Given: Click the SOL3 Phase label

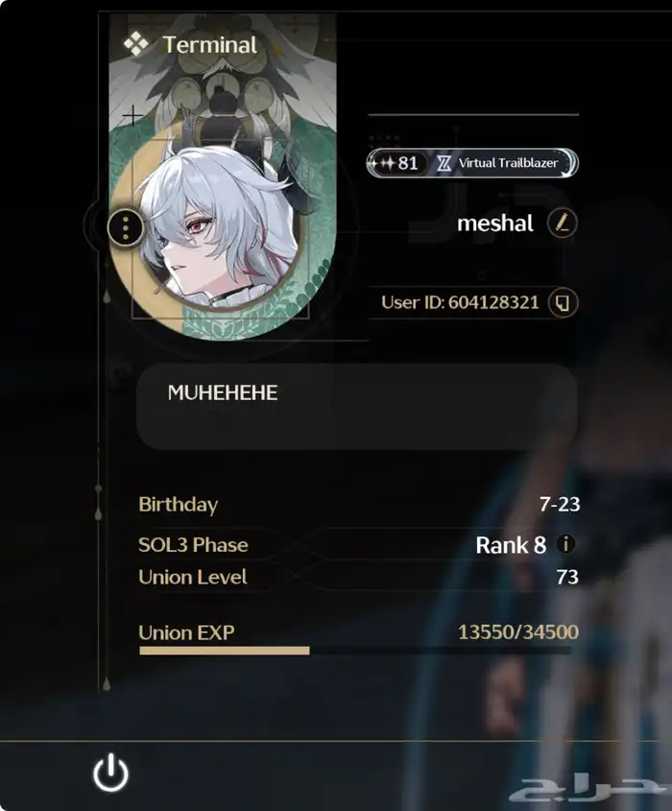Looking at the screenshot, I should pyautogui.click(x=193, y=544).
